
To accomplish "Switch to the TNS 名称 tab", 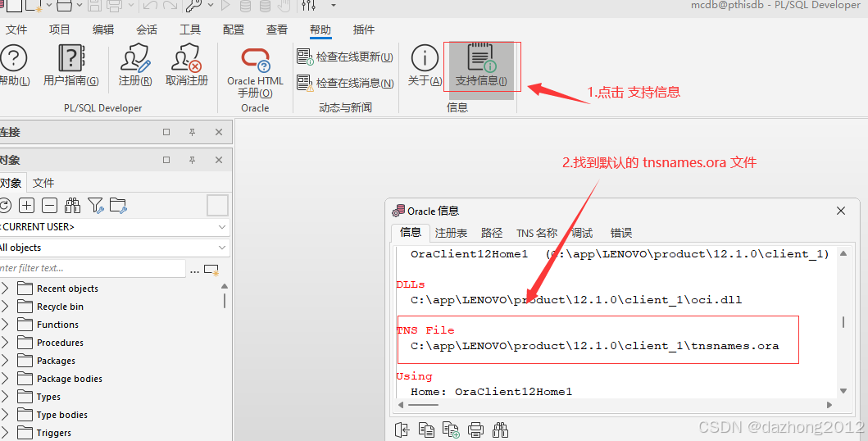I will (537, 233).
